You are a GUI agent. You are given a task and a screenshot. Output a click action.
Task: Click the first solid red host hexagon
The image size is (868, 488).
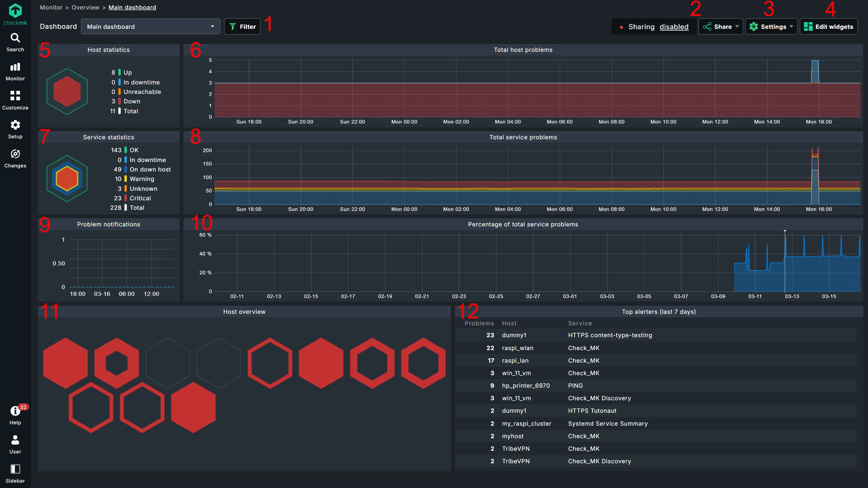point(65,363)
